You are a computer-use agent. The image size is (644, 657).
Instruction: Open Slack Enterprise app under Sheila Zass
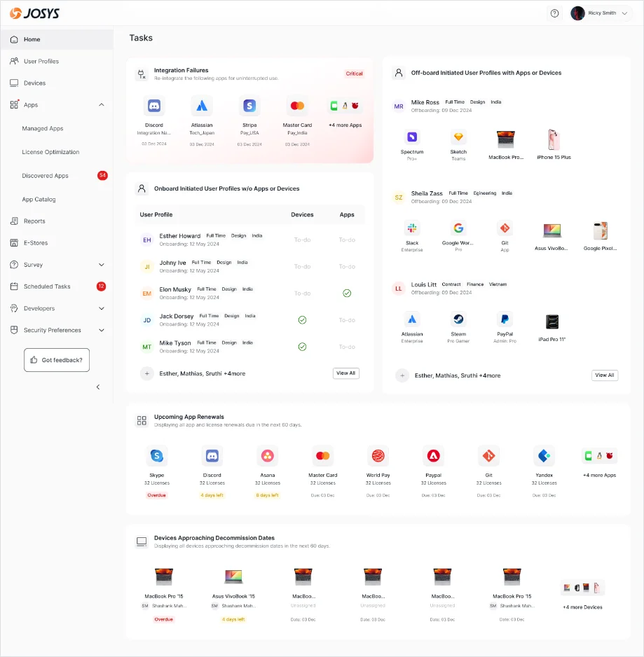(x=412, y=228)
